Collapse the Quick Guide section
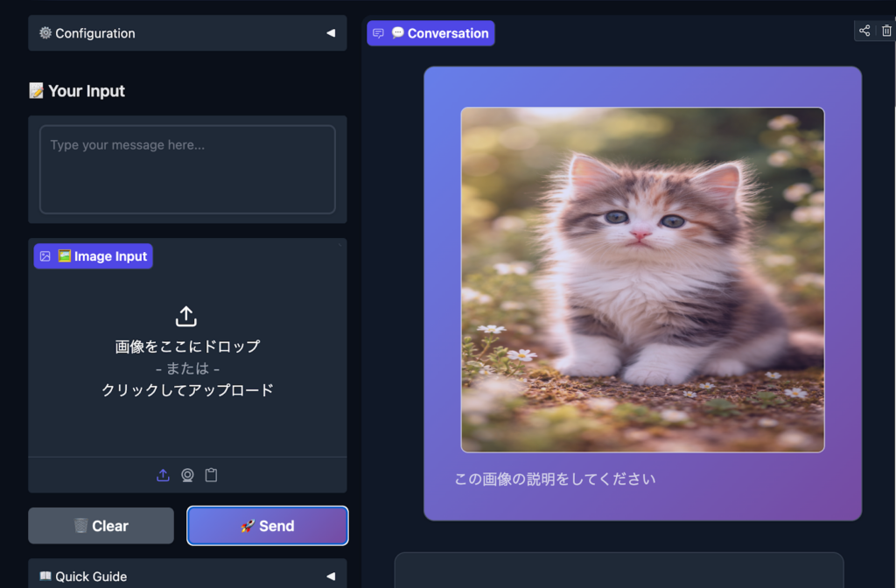896x588 pixels. coord(331,576)
